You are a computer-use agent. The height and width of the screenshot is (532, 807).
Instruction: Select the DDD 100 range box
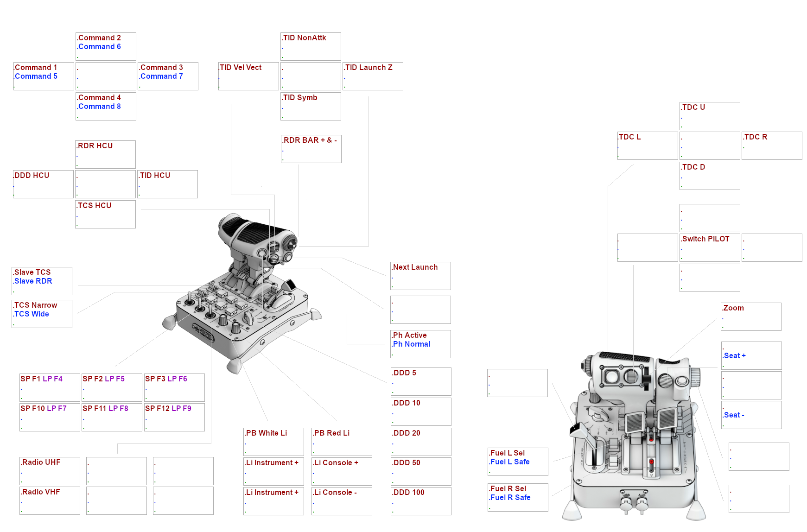(421, 501)
